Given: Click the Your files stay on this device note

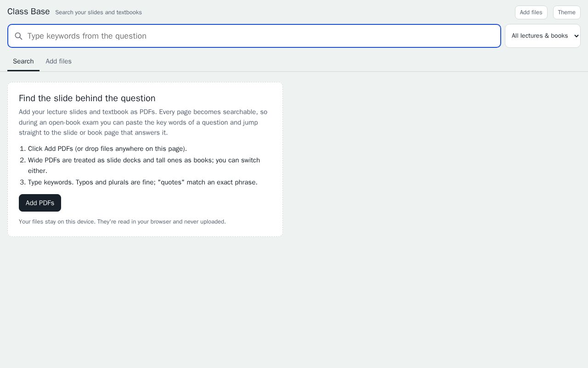Looking at the screenshot, I should pyautogui.click(x=122, y=222).
